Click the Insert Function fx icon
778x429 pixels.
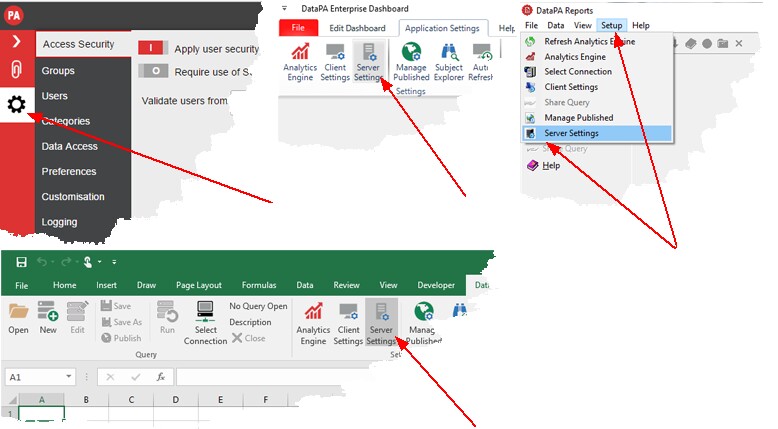pyautogui.click(x=160, y=377)
